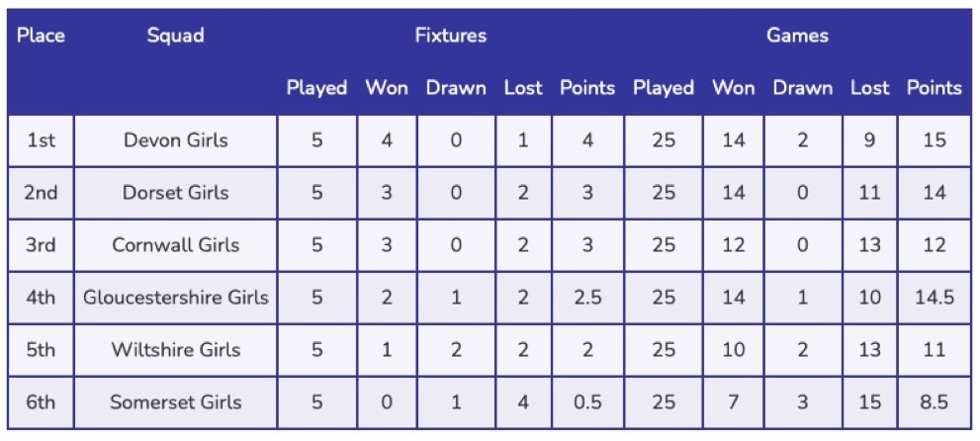Image resolution: width=980 pixels, height=441 pixels.
Task: Click the Lost header under Games
Action: 869,88
